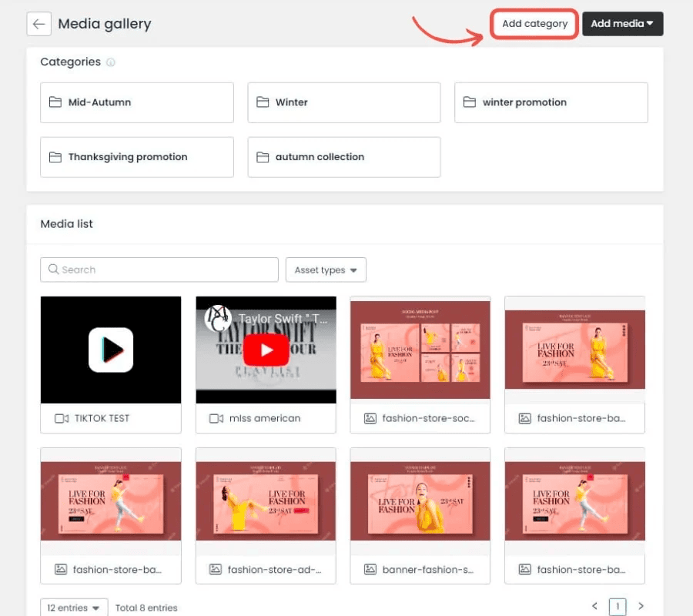
Task: Click the Add category button
Action: click(534, 24)
